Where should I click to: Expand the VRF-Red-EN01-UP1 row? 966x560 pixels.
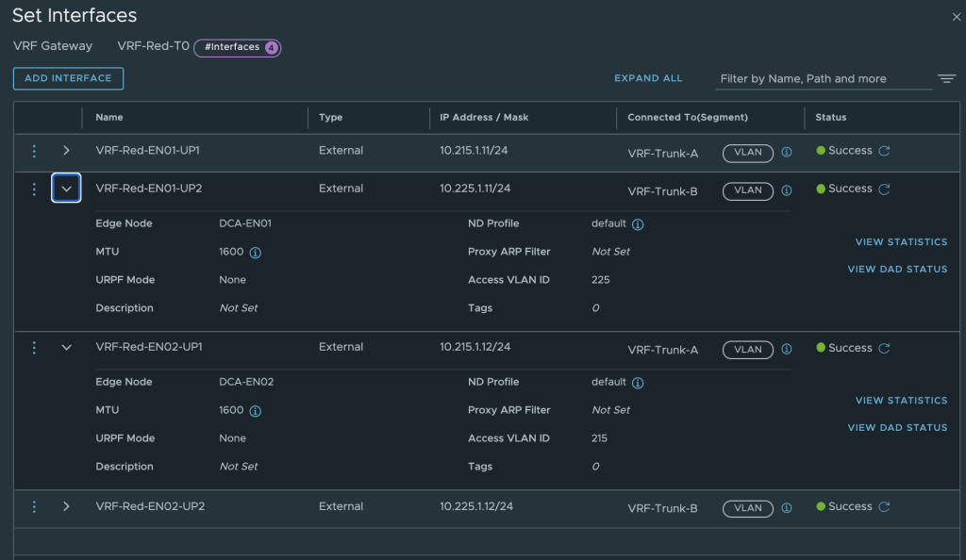[66, 150]
